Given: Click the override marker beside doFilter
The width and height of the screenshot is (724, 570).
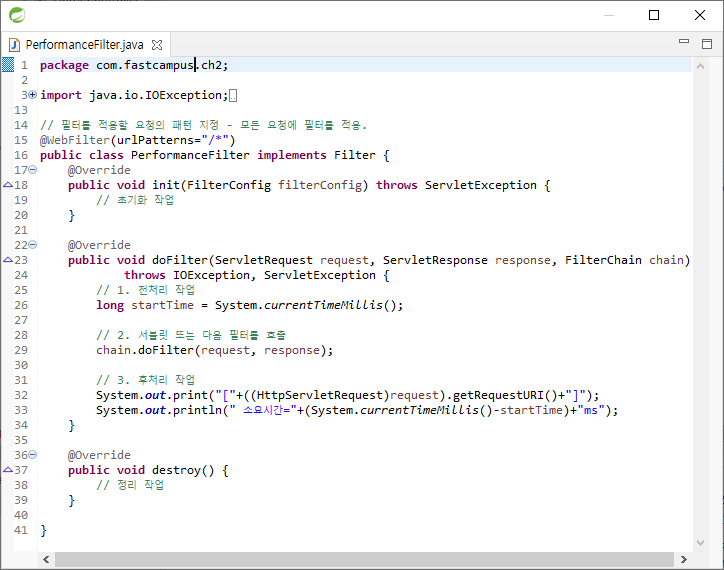Looking at the screenshot, I should (8, 260).
